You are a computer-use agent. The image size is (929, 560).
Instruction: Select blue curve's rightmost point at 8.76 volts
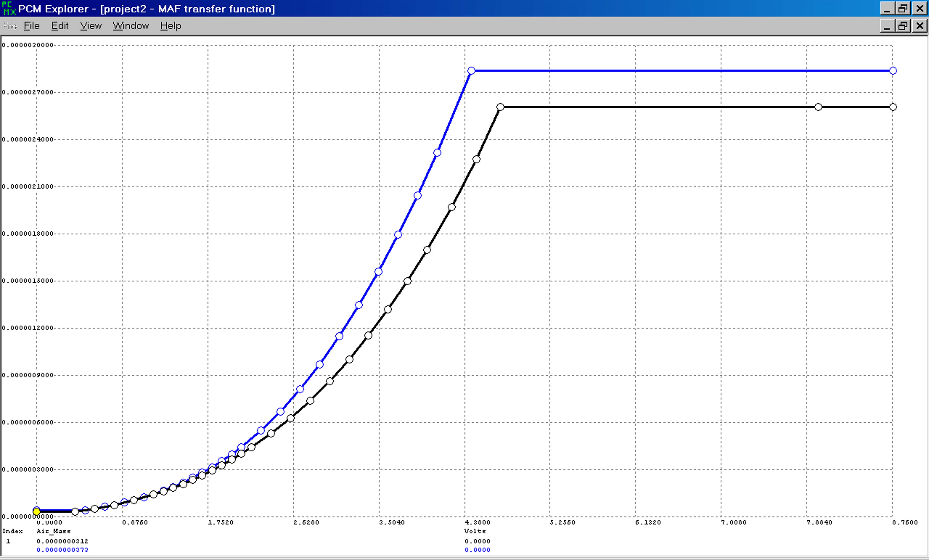893,71
